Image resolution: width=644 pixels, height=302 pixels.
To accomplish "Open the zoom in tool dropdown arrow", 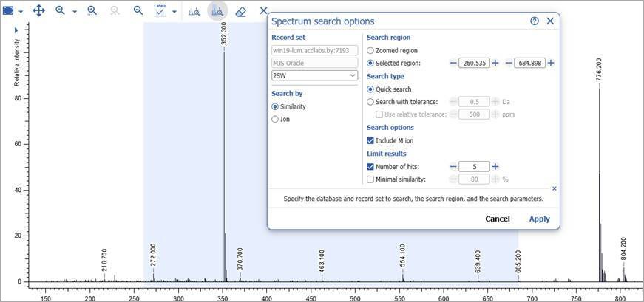I will pos(75,12).
